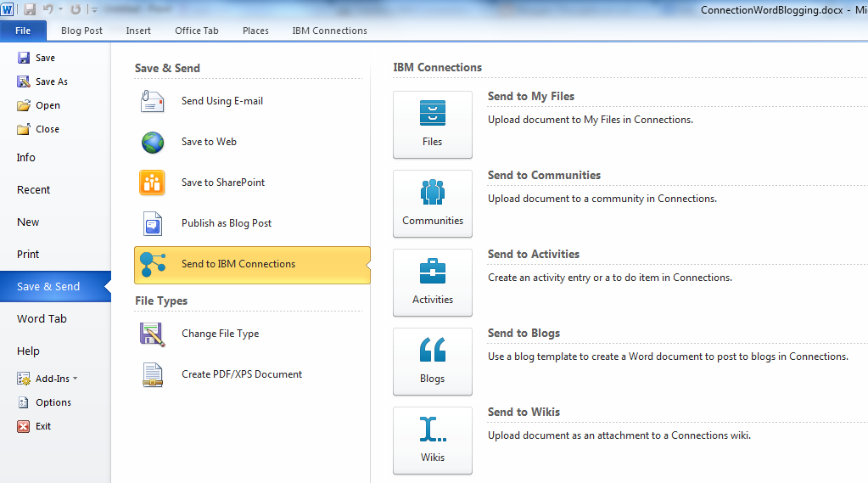The height and width of the screenshot is (483, 868).
Task: Click the Activities briefcase button
Action: coord(433,283)
